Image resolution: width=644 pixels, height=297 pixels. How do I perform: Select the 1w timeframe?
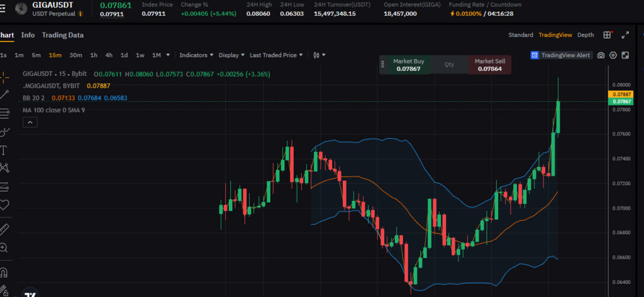point(140,55)
